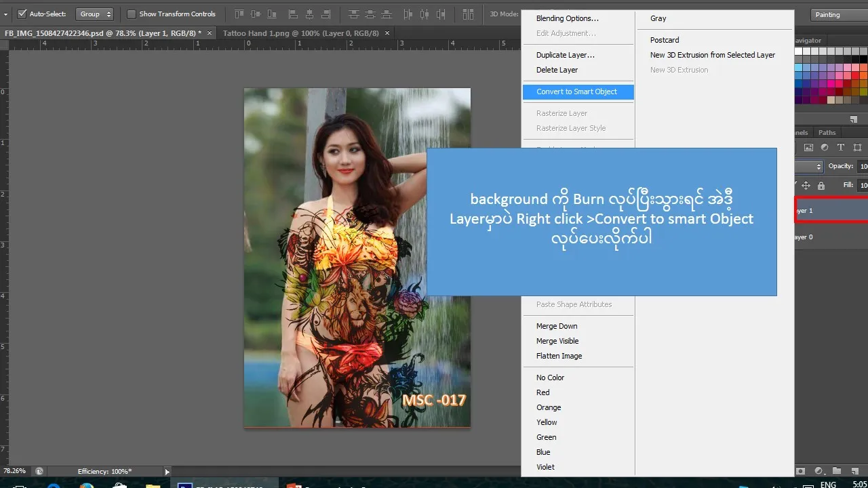The width and height of the screenshot is (868, 488).
Task: Open the Auto-Select Group dropdown
Action: [94, 14]
